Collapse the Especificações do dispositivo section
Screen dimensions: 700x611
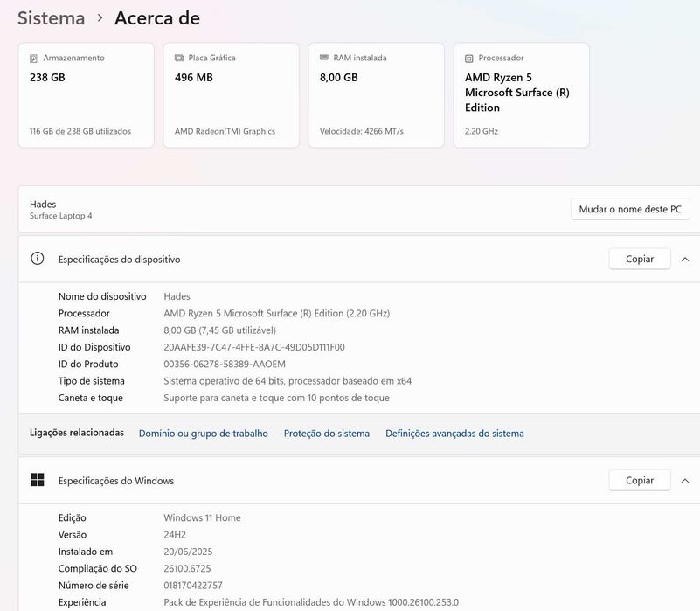[x=685, y=260]
